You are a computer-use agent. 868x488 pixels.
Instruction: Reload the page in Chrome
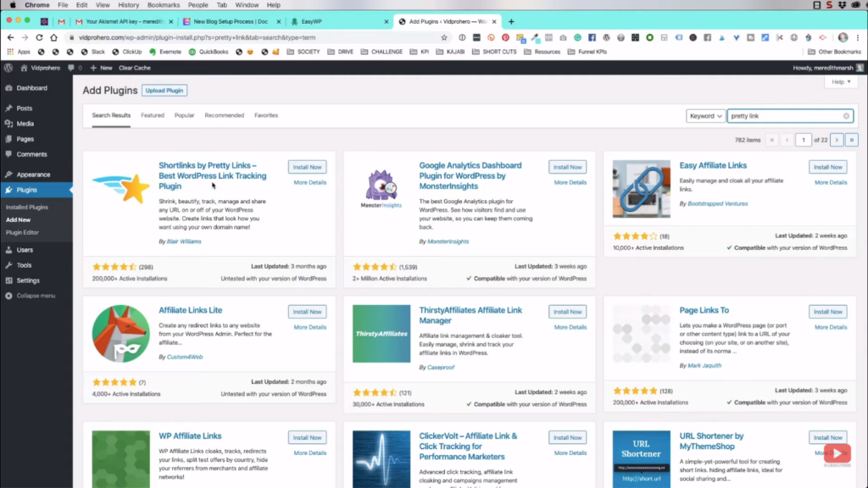[x=39, y=37]
